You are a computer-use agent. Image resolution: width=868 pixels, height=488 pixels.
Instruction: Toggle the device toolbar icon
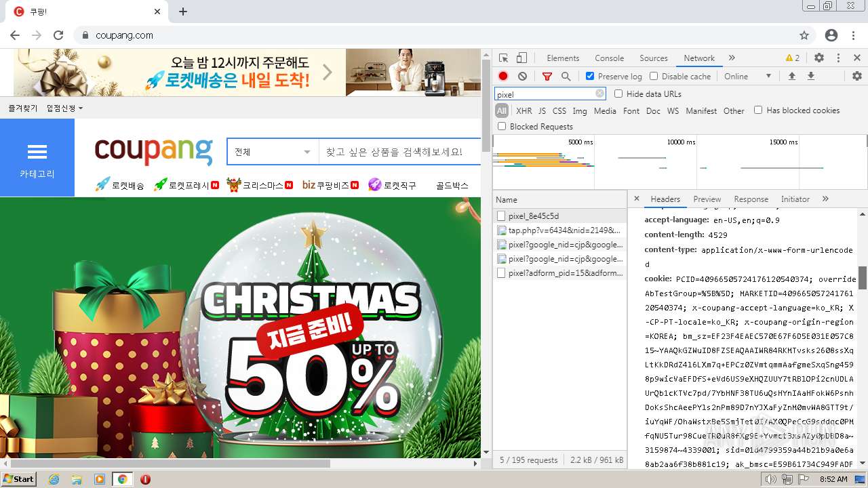click(x=521, y=58)
